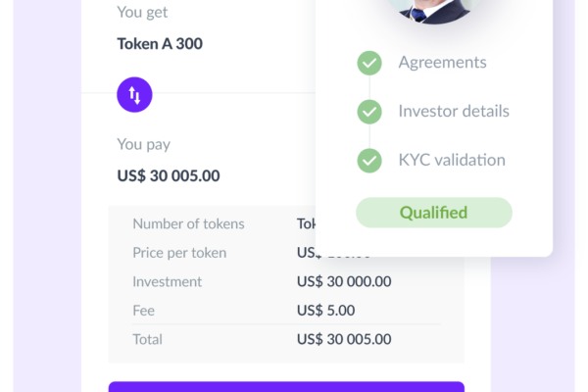Screen dimensions: 588x392
Task: Click the You pay label
Action: tap(144, 144)
